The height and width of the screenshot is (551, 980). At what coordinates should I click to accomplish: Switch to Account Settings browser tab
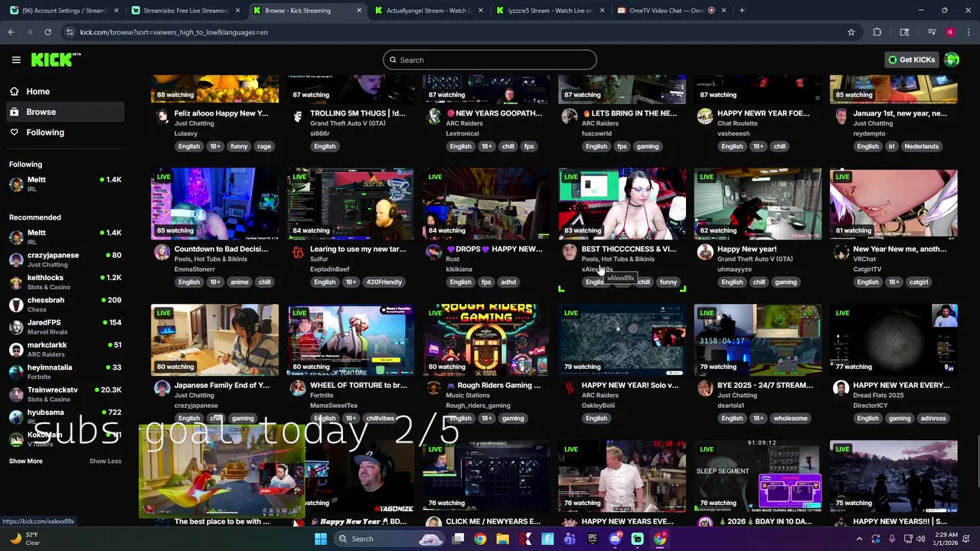pos(64,11)
